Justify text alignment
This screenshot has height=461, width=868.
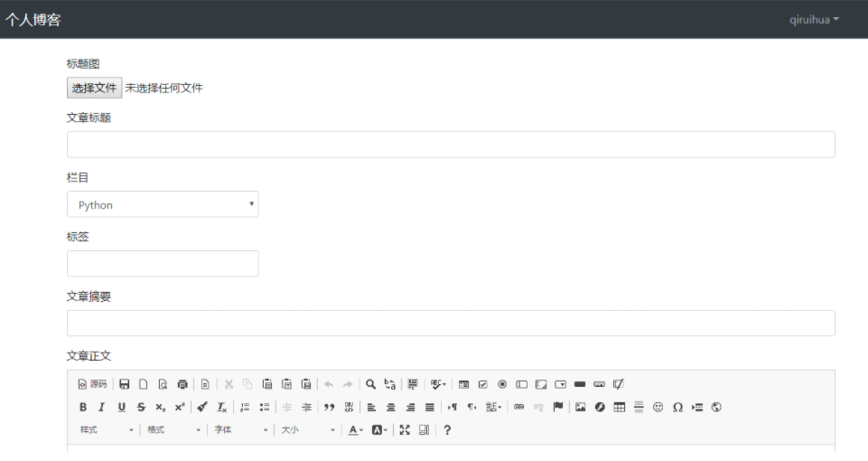click(430, 408)
